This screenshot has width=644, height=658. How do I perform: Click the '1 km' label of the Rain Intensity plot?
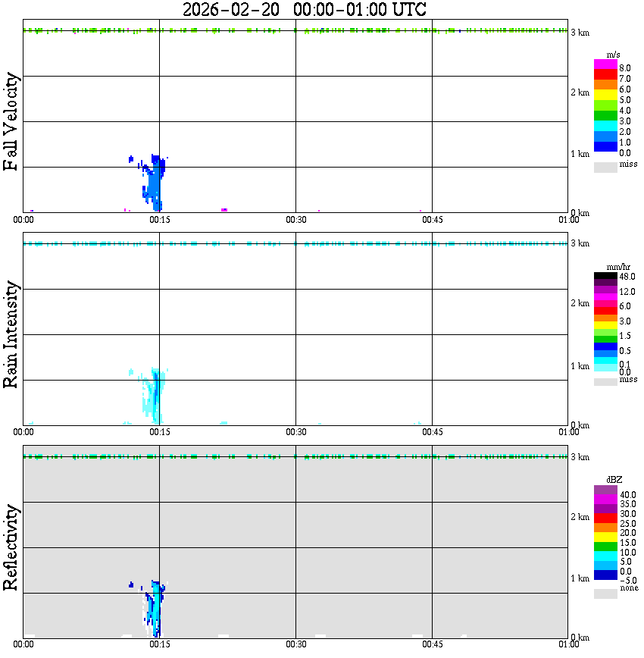[580, 366]
